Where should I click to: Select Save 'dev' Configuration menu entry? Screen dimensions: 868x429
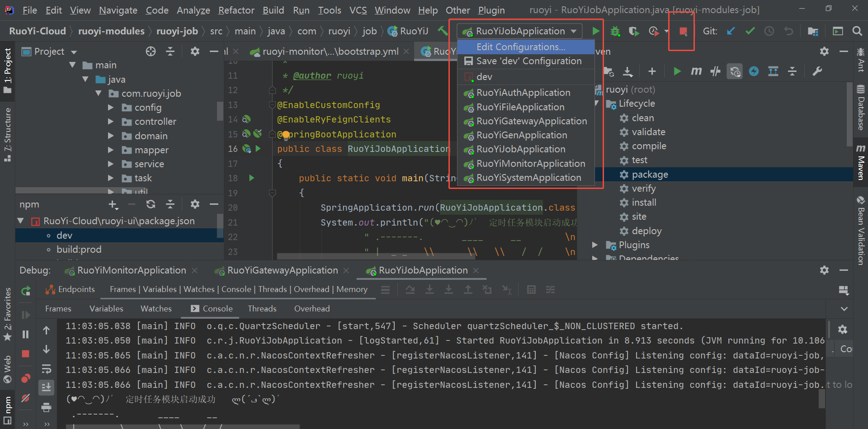(x=526, y=61)
